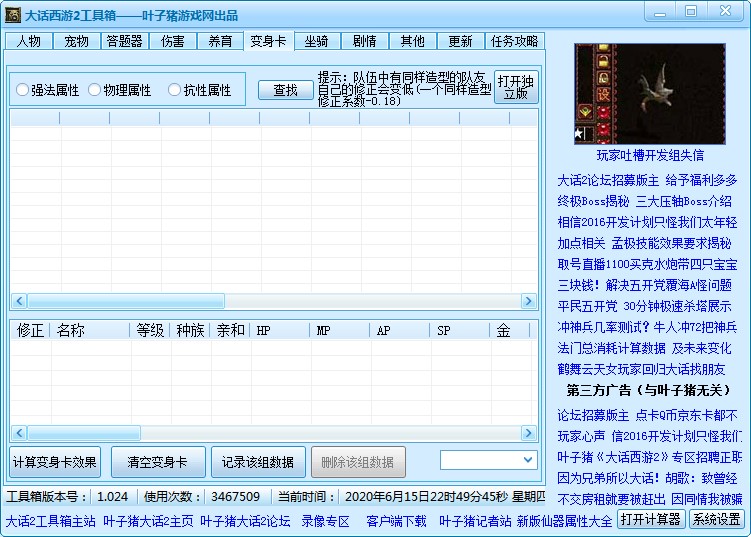Choose the 物理属性 radio option
Screen dimensions: 751x537
click(x=95, y=90)
